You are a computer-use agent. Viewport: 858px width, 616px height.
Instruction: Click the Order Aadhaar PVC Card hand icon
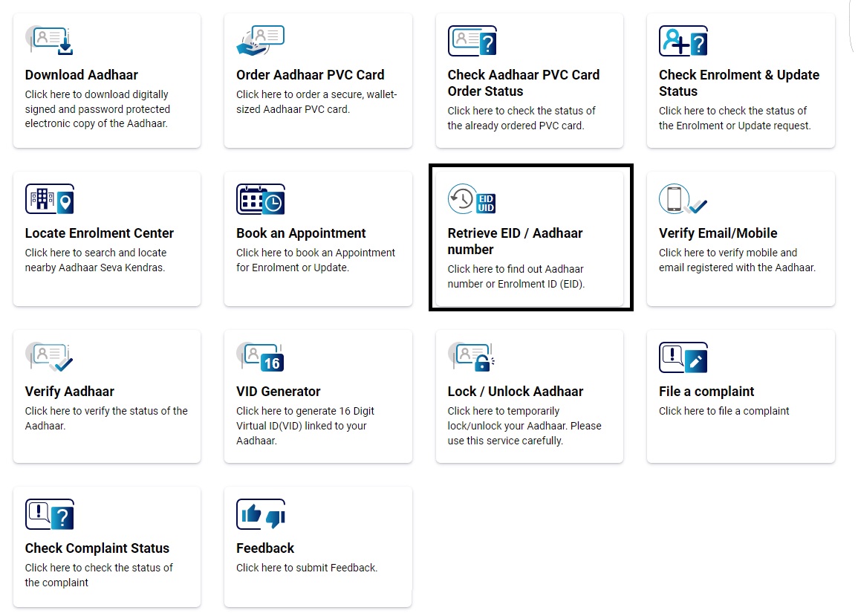(261, 41)
